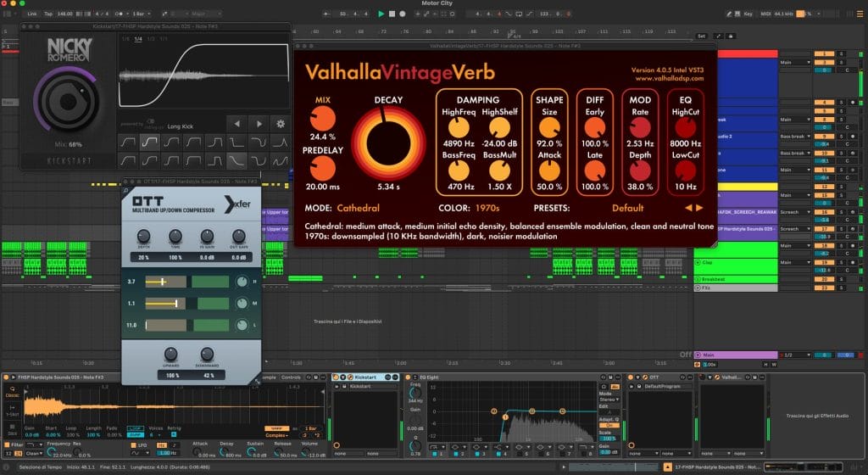Screen dimensions: 868x475
Task: Switch to the sampler Controls tab
Action: point(291,377)
